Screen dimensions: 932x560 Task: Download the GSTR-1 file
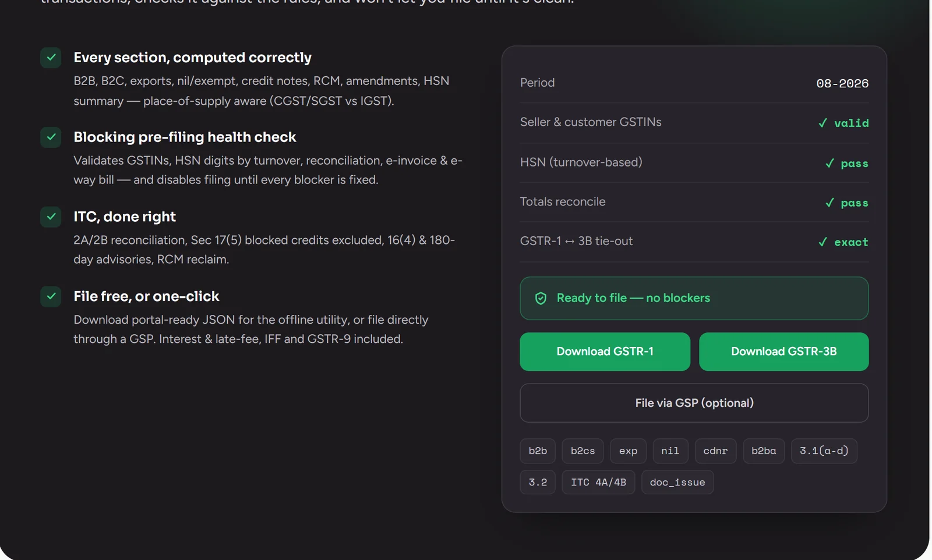tap(605, 352)
